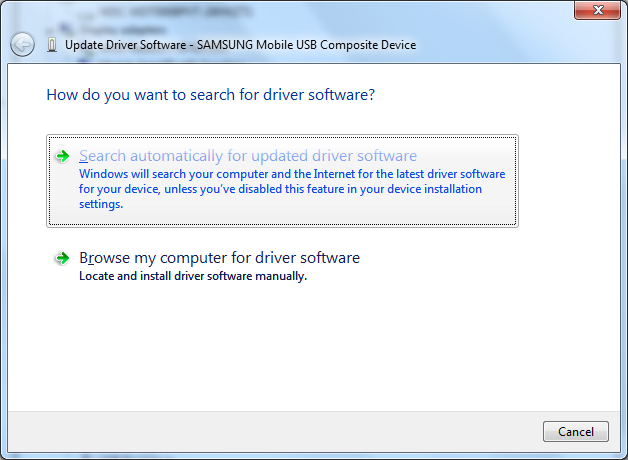Click the words 'device installation settings'
Viewport: 628px width, 460px height.
click(420, 189)
